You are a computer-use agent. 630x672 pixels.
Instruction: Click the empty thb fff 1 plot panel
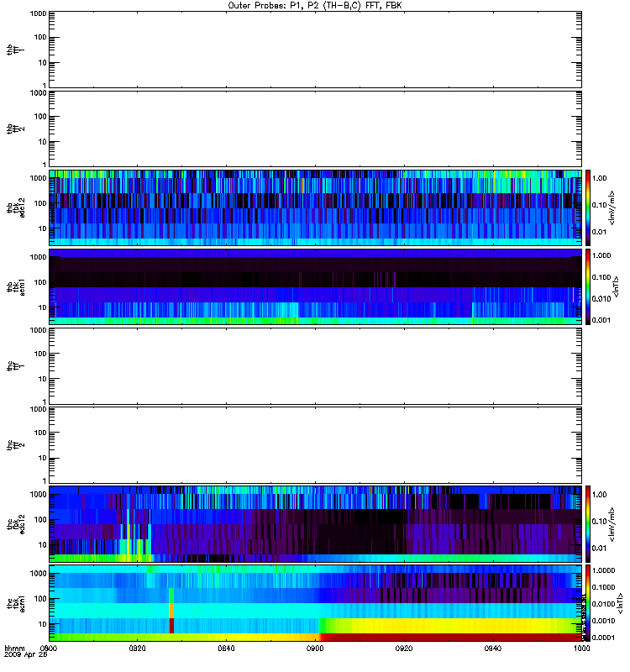point(315,50)
